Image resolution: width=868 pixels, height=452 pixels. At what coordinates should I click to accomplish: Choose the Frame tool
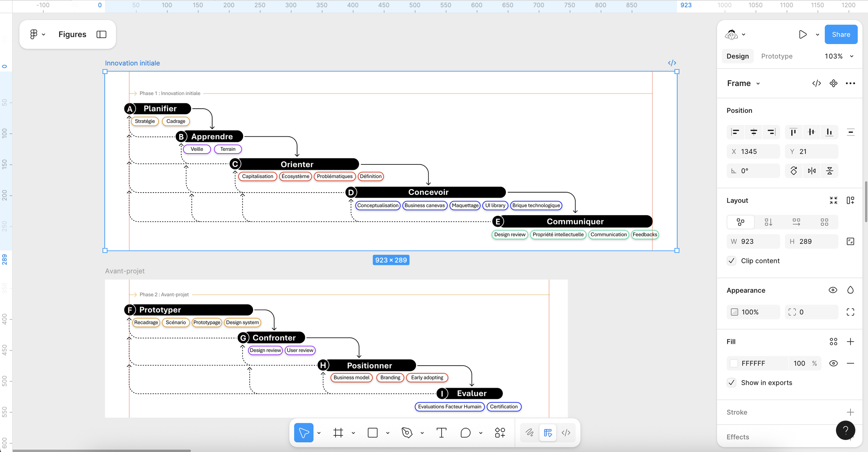(338, 433)
